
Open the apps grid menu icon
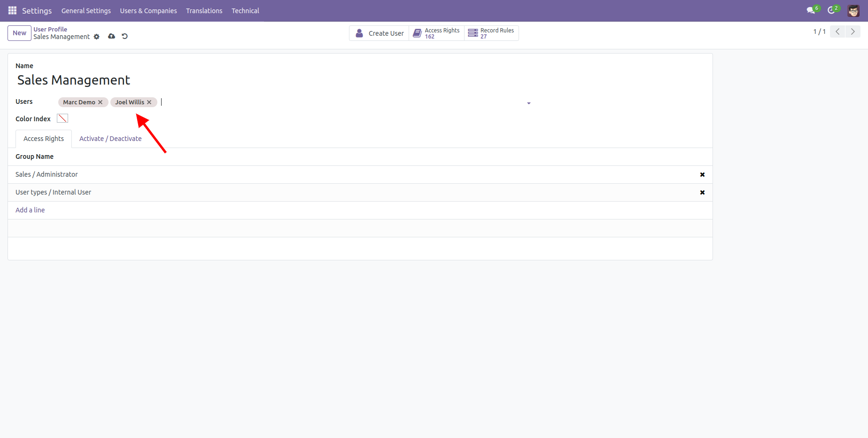click(x=12, y=10)
